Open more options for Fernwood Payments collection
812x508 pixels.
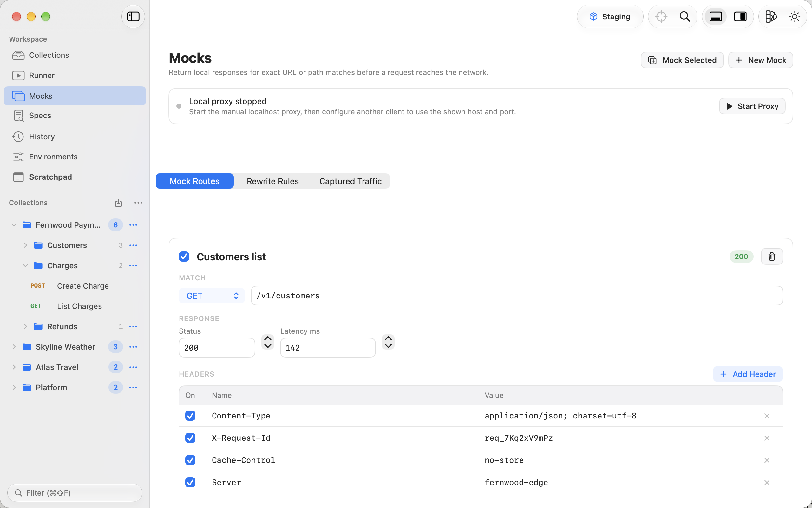[133, 225]
